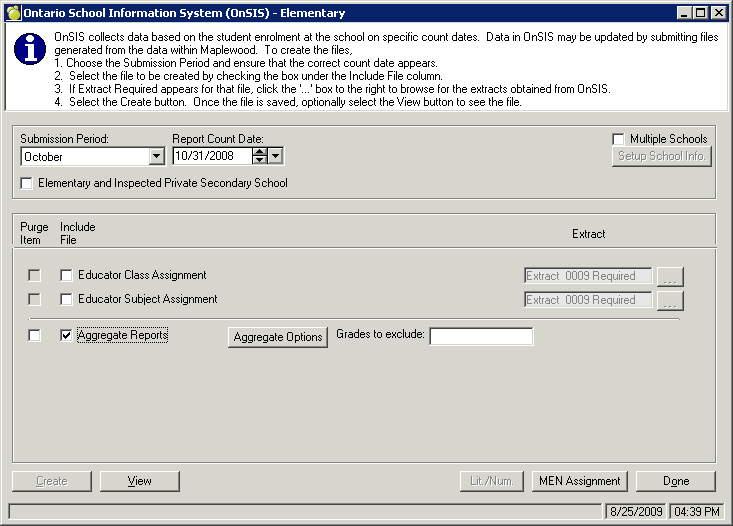
Task: Open the Submission Period dropdown
Action: tap(156, 156)
